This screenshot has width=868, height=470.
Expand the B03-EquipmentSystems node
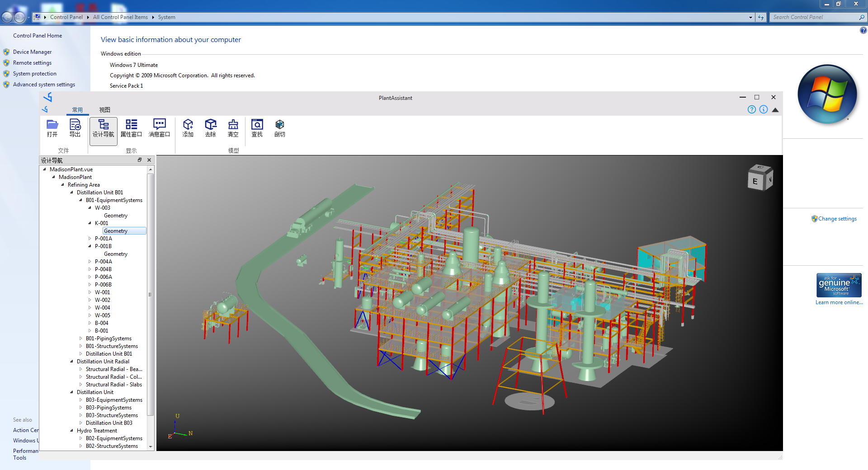[x=80, y=400]
